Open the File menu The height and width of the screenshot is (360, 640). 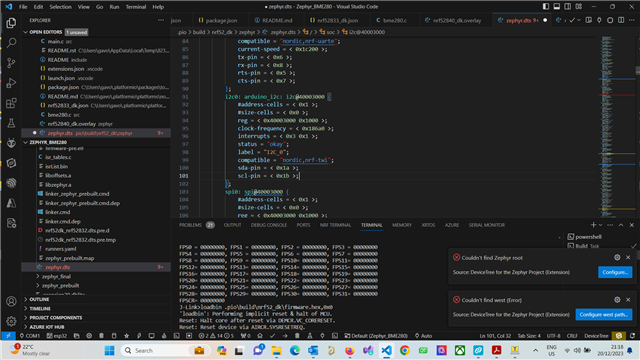click(x=23, y=7)
